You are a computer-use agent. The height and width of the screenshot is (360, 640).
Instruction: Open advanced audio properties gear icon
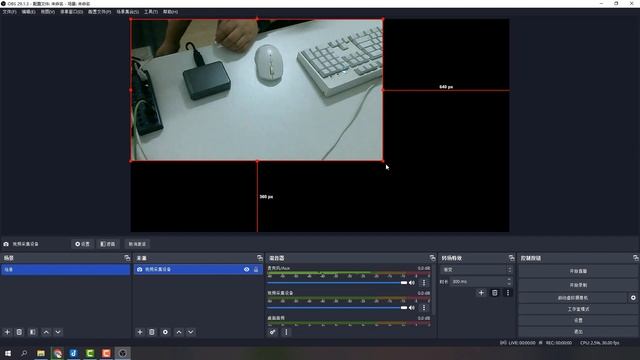coord(272,332)
